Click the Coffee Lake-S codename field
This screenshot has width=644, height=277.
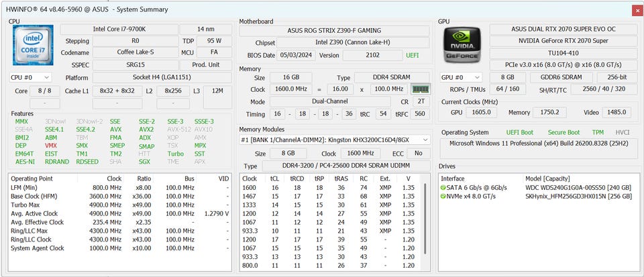pos(135,52)
